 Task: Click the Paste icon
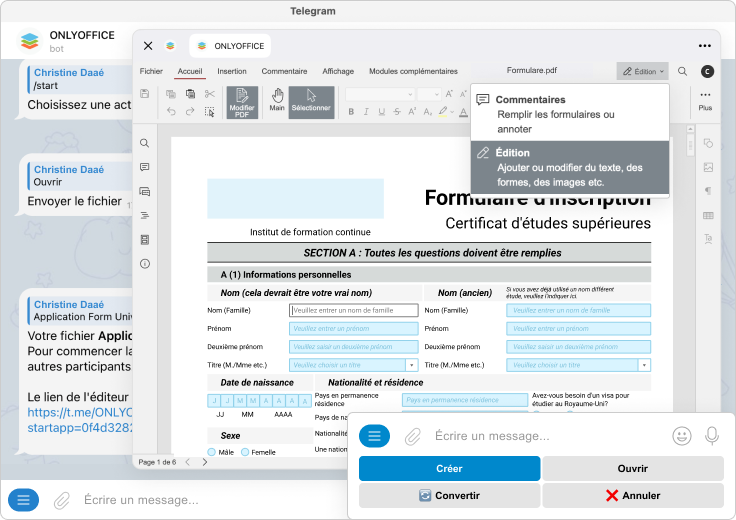tap(190, 94)
